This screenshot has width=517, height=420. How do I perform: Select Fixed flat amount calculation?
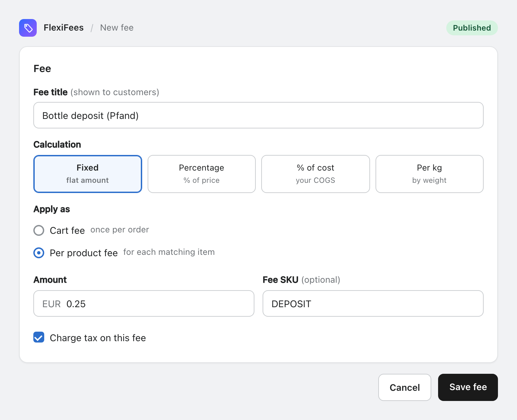pos(88,174)
